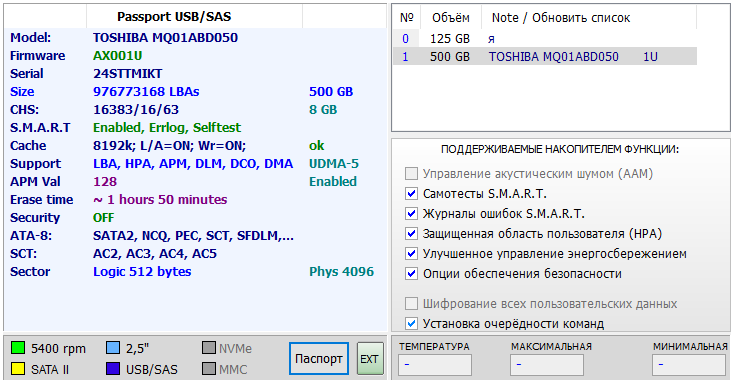Click the yellow SATA II indicator square
This screenshot has width=731, height=380.
tap(18, 369)
